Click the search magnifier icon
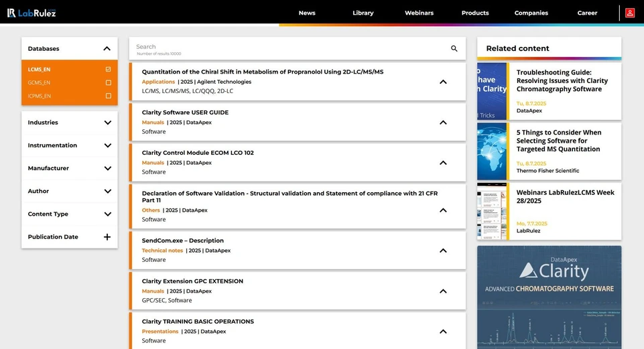This screenshot has height=349, width=644. [454, 48]
